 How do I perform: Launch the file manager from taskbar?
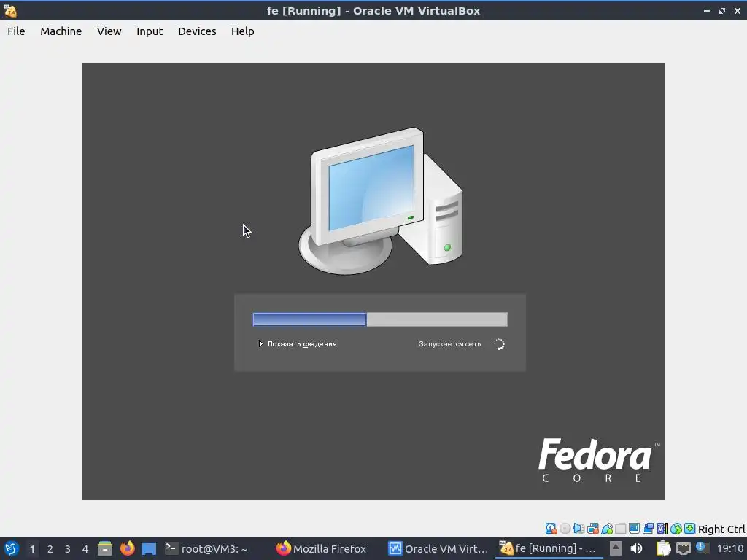pyautogui.click(x=105, y=549)
